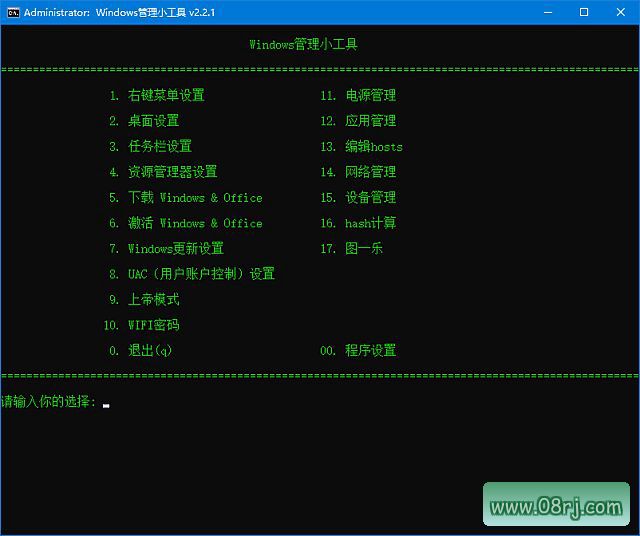This screenshot has height=536, width=640.
Task: Click 资源管理器设置 menu entry
Action: (x=172, y=172)
